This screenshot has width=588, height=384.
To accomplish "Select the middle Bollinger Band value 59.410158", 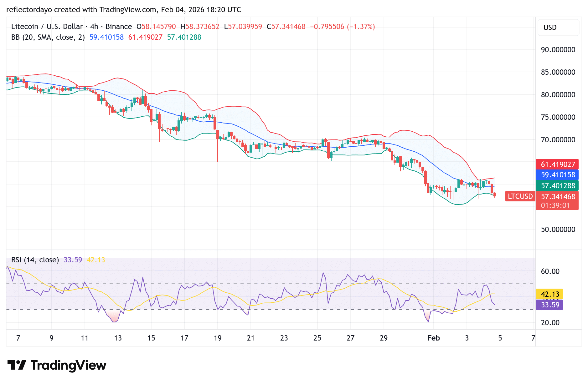I will pyautogui.click(x=558, y=175).
